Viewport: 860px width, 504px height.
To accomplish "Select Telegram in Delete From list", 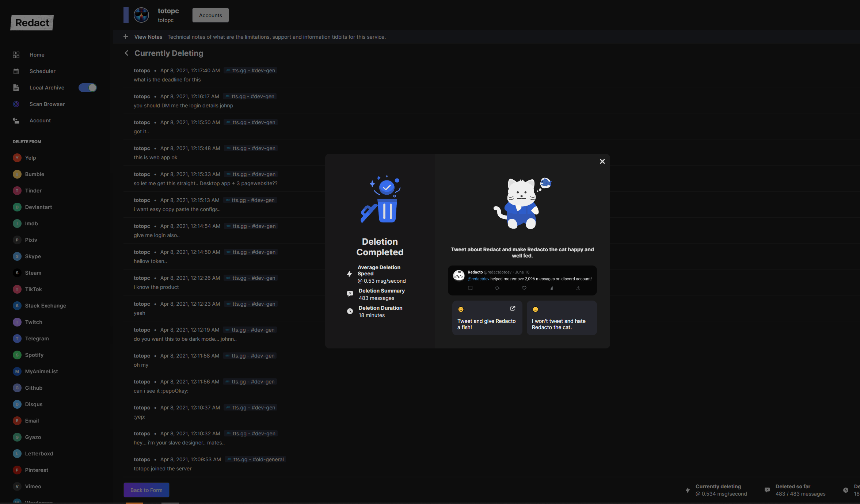I will click(x=37, y=339).
